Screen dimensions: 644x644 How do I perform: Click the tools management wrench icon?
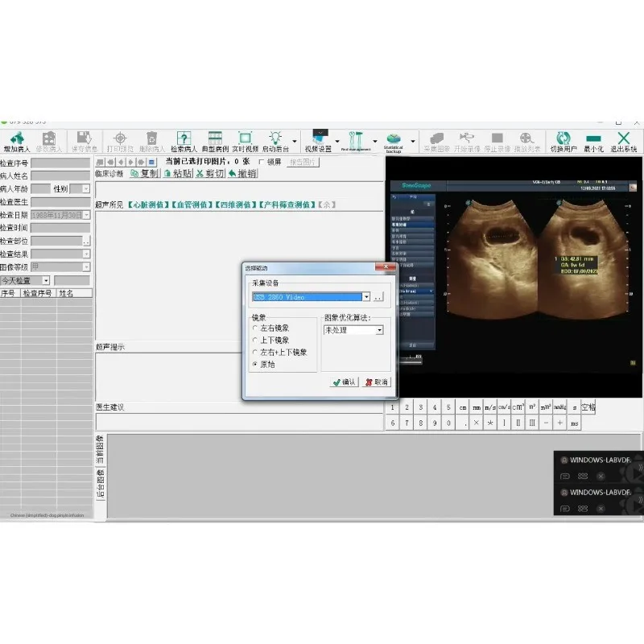coord(356,142)
